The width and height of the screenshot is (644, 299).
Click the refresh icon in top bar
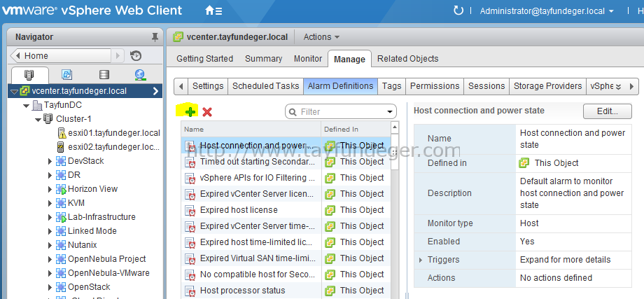[458, 11]
